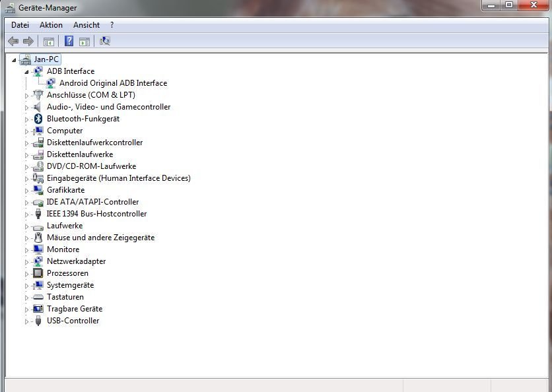Expand the Anschlüsse (COM & LPT) node
This screenshot has height=392, width=552.
(26, 96)
